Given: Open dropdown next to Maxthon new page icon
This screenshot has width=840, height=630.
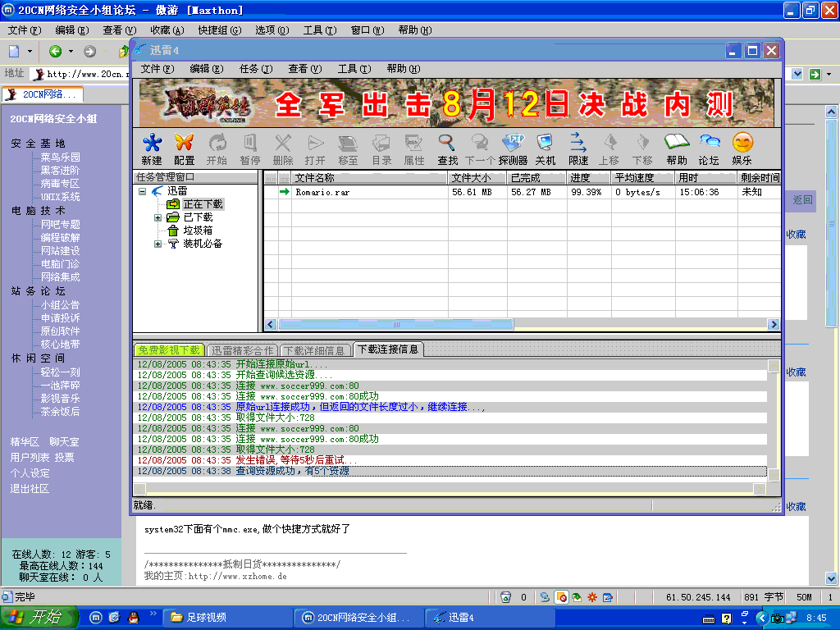Looking at the screenshot, I should [30, 51].
